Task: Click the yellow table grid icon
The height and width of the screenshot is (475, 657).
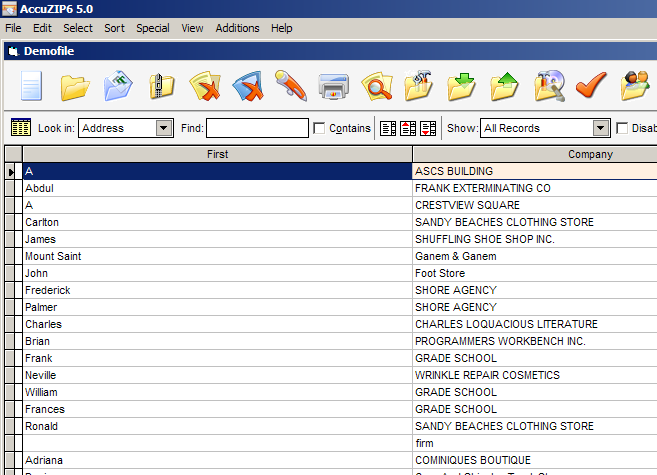Action: [x=21, y=127]
